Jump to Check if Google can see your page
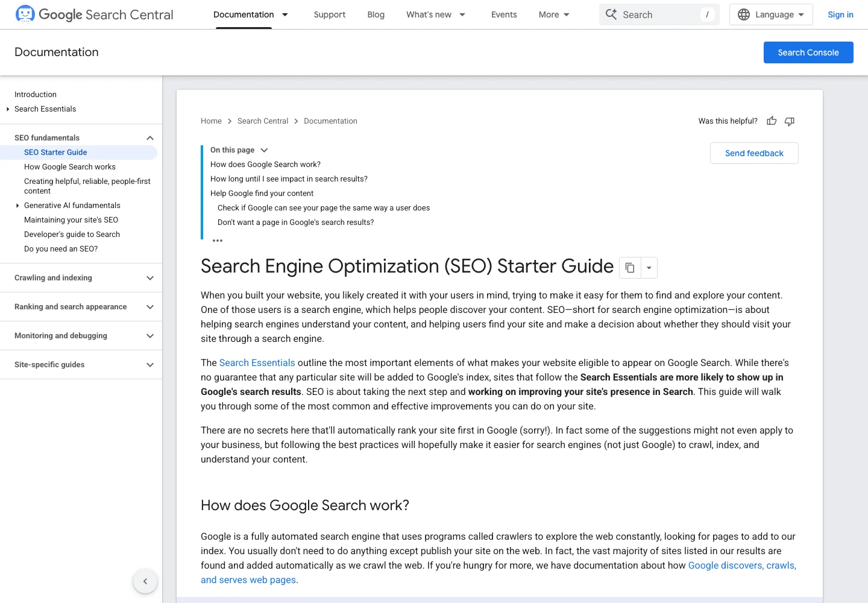This screenshot has width=868, height=603. 324,208
